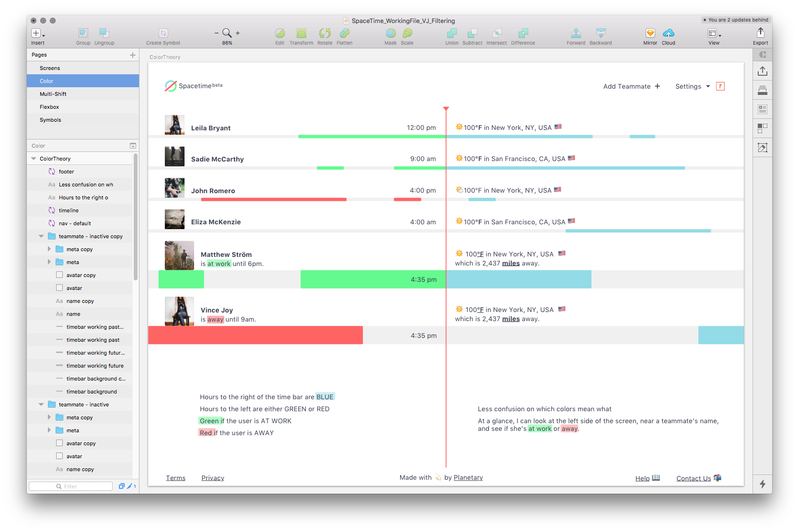799x532 pixels.
Task: Select the Color page
Action: point(83,81)
